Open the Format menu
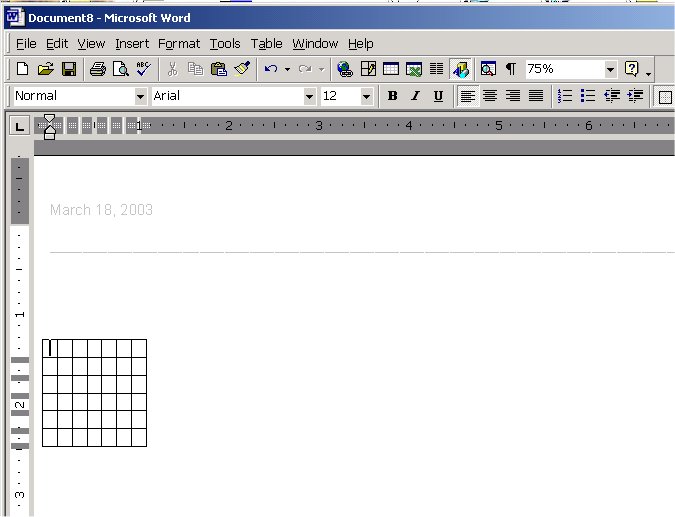 click(179, 43)
